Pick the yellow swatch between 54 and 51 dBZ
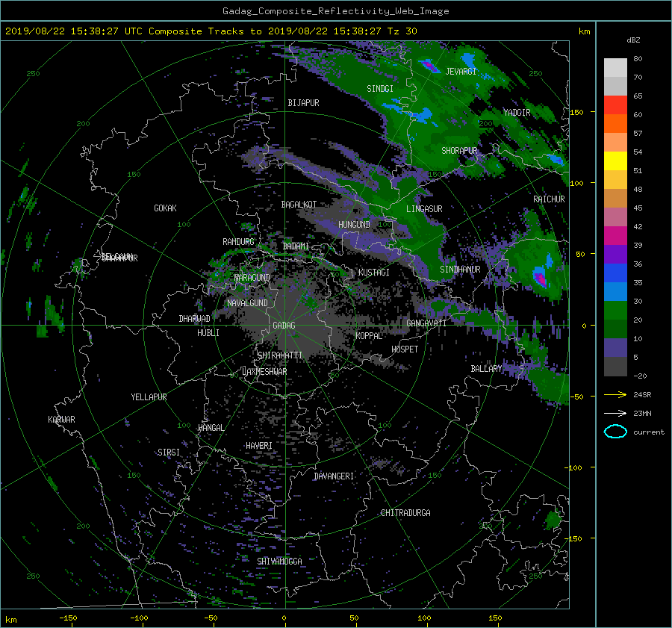This screenshot has width=672, height=628. 615,161
